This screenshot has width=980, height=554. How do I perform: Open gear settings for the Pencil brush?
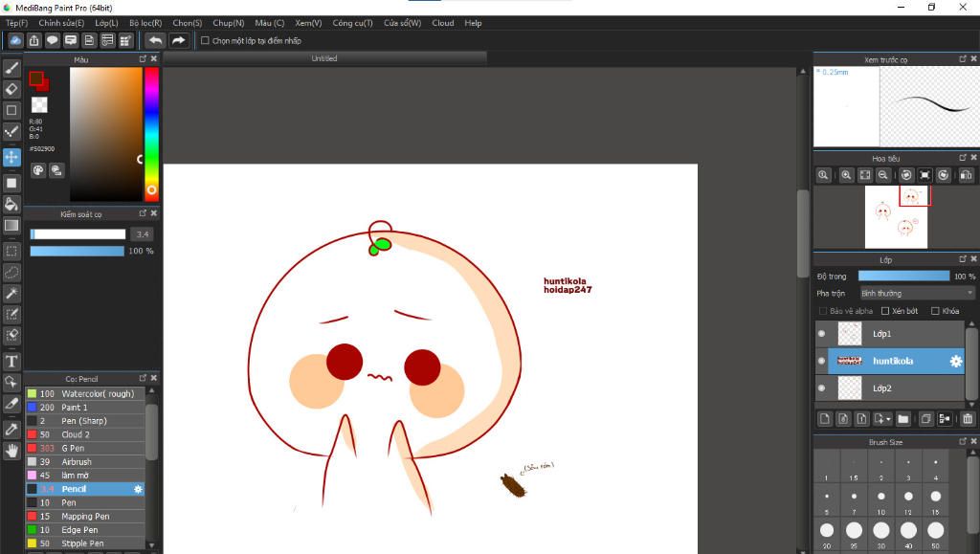pyautogui.click(x=138, y=489)
